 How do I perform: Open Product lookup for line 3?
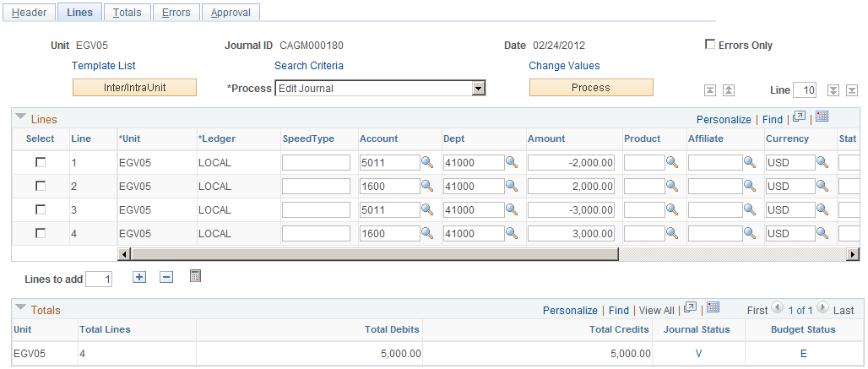[x=672, y=209]
